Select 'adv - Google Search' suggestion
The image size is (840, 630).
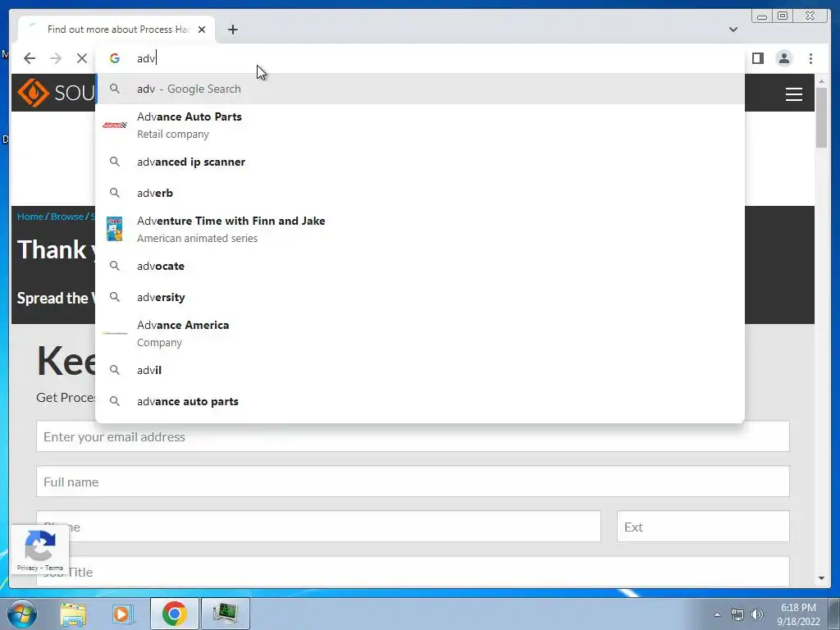click(420, 89)
